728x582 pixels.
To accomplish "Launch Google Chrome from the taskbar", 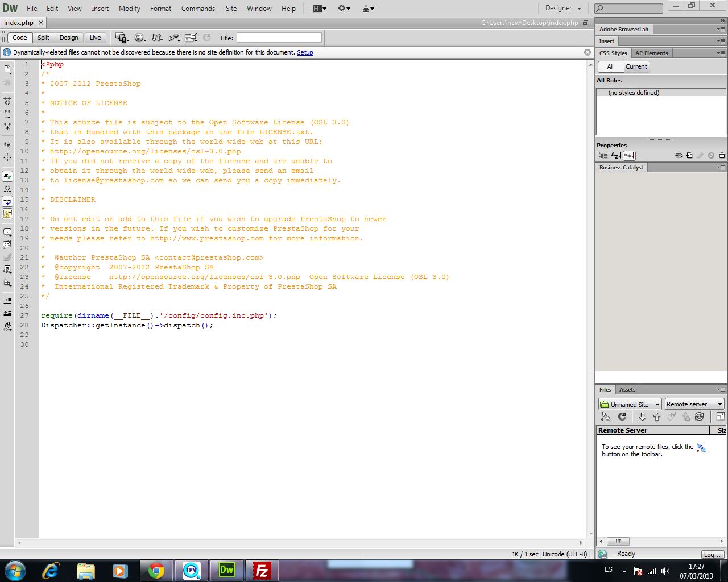I will click(156, 571).
